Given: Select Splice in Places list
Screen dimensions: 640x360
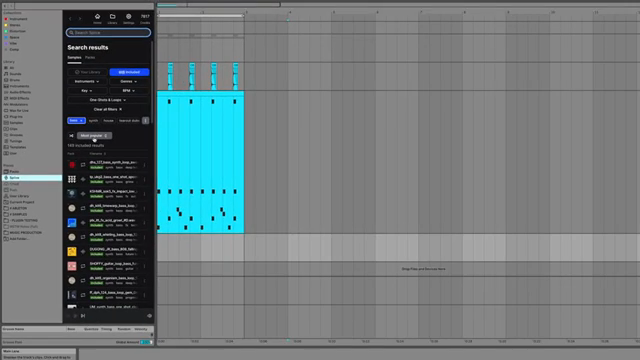Looking at the screenshot, I should click(x=32, y=178).
